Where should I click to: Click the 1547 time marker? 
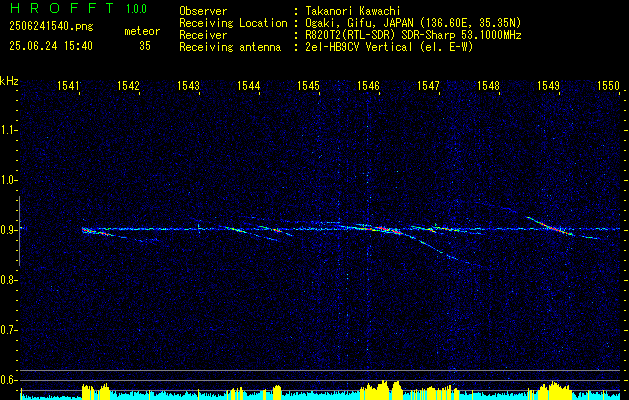pos(428,85)
